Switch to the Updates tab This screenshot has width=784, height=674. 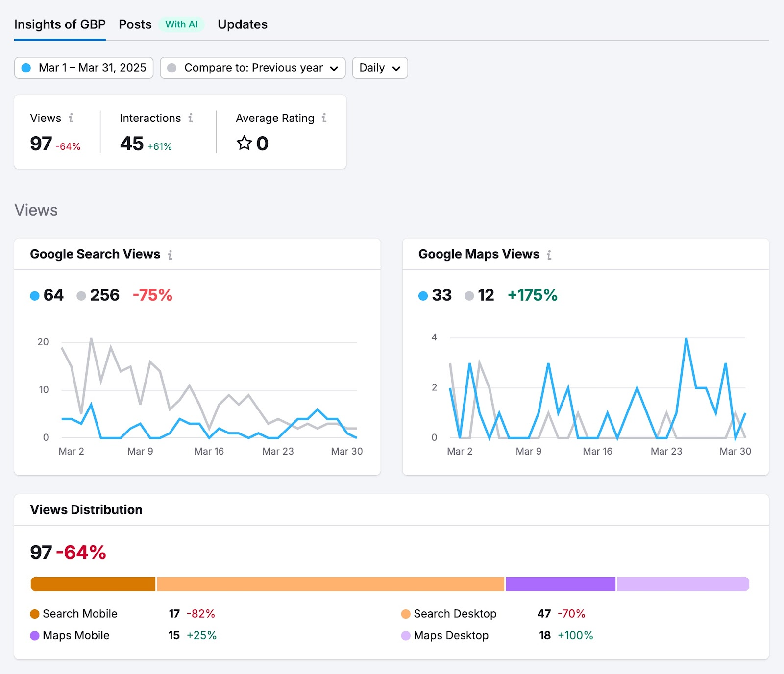[x=242, y=24]
